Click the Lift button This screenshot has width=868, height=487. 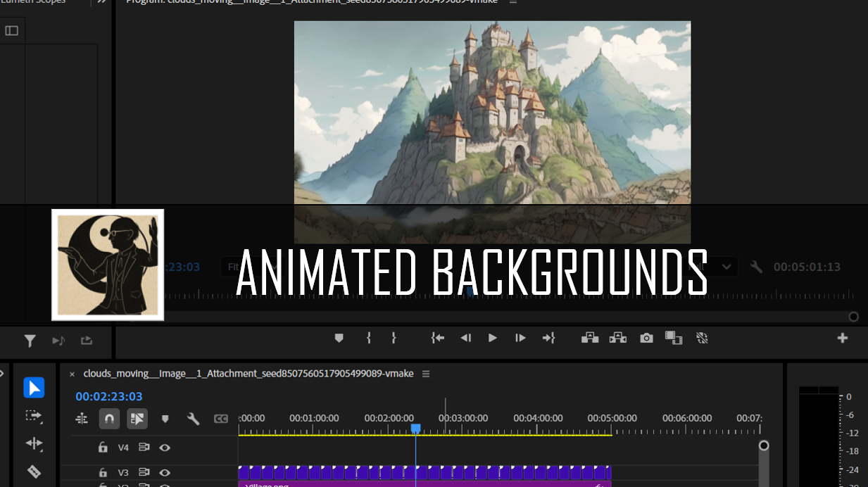click(590, 338)
